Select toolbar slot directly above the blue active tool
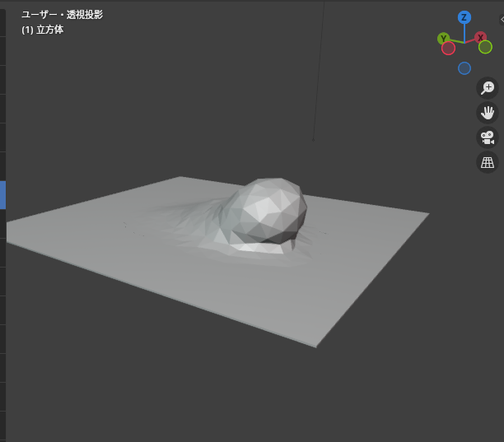 pyautogui.click(x=2, y=166)
